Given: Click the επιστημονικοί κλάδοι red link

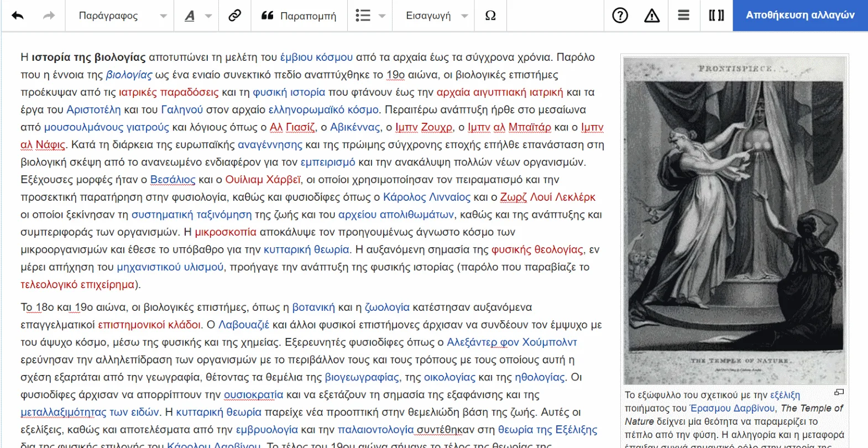Looking at the screenshot, I should [149, 325].
